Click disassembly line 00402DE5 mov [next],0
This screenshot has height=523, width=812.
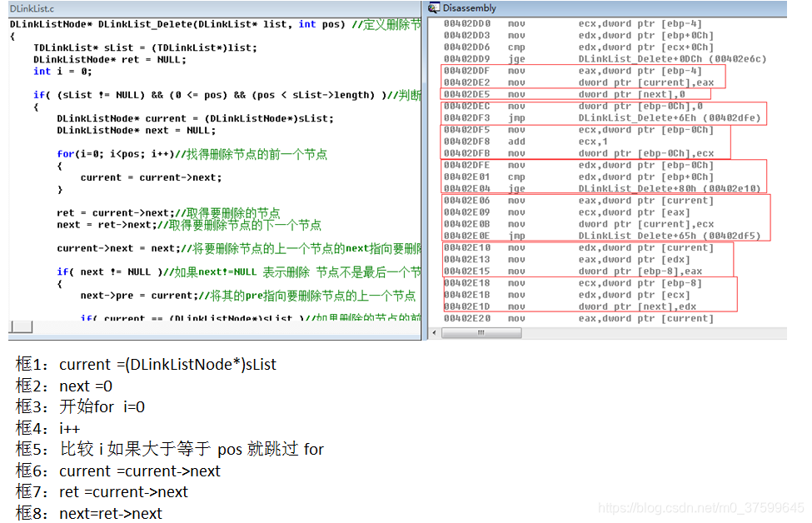[565, 94]
